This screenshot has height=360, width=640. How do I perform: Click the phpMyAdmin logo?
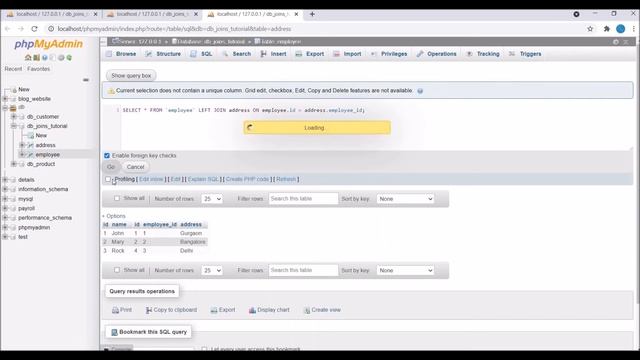[x=49, y=44]
